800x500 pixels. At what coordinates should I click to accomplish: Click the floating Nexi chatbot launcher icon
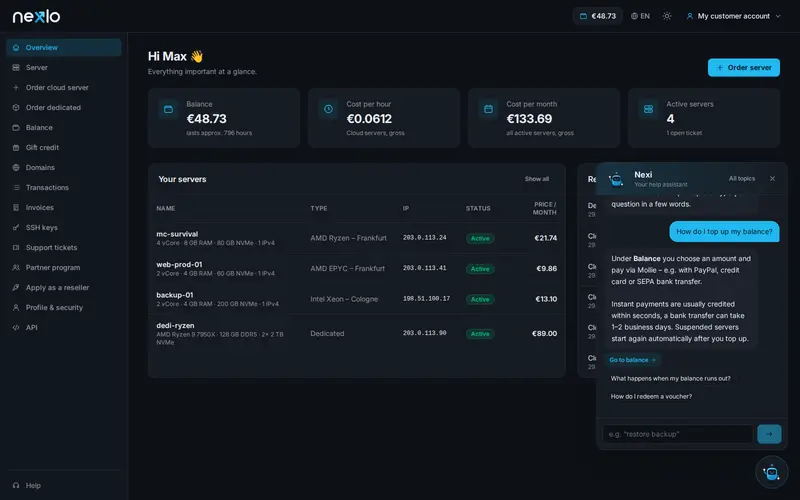(x=771, y=472)
